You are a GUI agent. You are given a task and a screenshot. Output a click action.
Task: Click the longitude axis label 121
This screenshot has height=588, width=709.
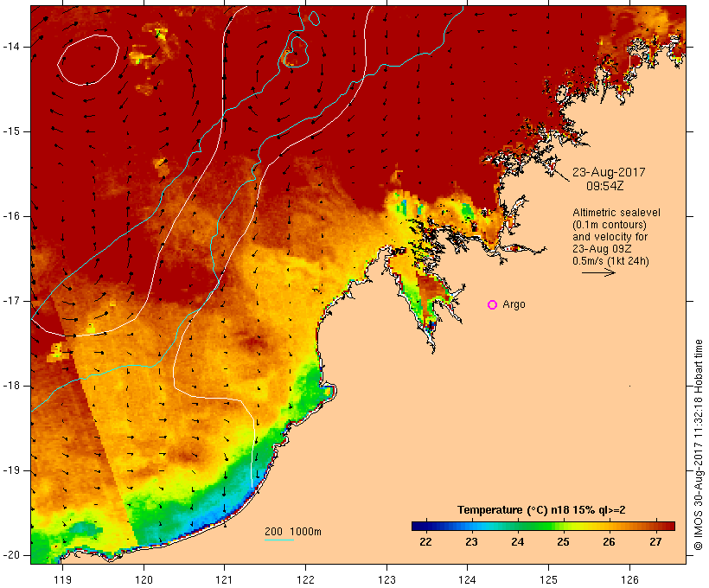click(224, 580)
